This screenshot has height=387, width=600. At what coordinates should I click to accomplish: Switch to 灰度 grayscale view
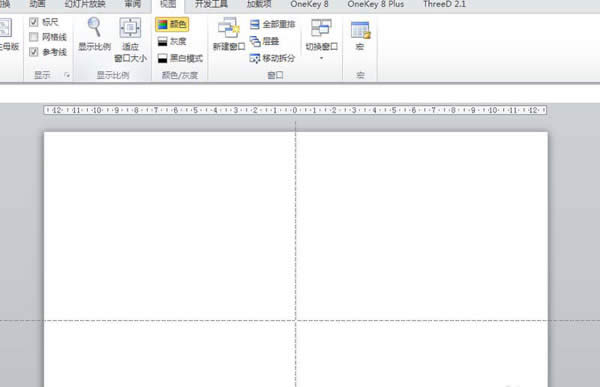(172, 41)
